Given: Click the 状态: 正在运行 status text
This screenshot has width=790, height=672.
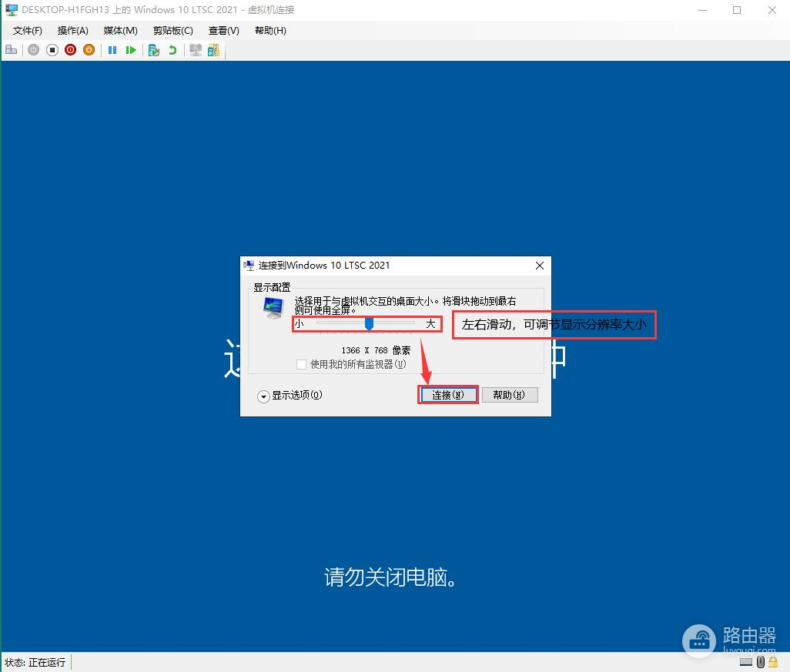Looking at the screenshot, I should pyautogui.click(x=35, y=663).
